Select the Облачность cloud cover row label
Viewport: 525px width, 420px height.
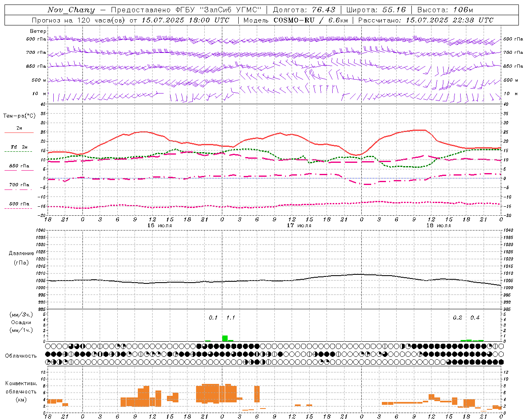point(21,356)
